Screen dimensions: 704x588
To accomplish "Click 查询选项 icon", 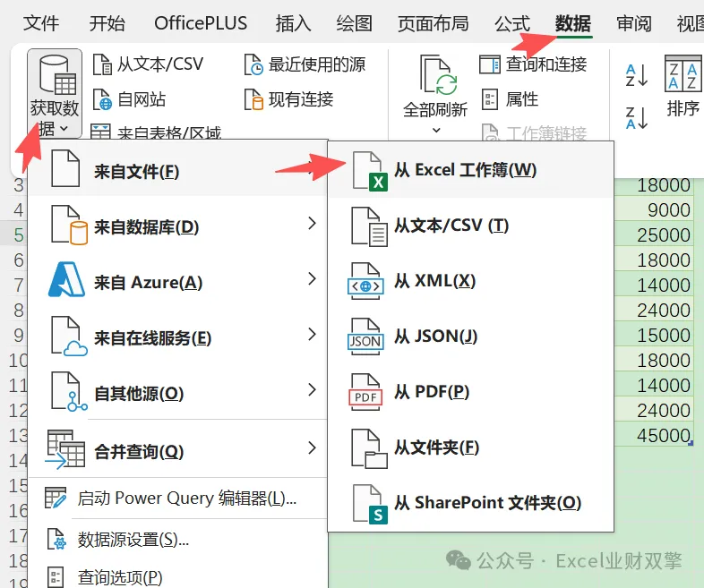I will 56,577.
